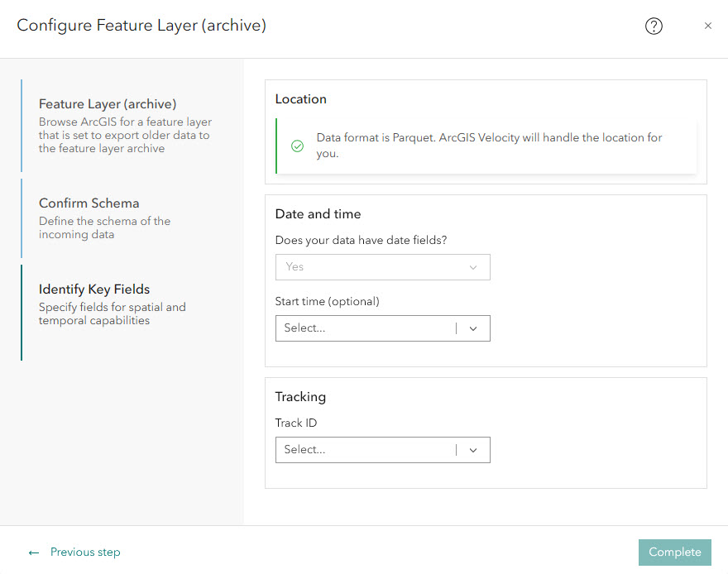This screenshot has height=574, width=728.
Task: Click the Location section header
Action: coord(300,98)
